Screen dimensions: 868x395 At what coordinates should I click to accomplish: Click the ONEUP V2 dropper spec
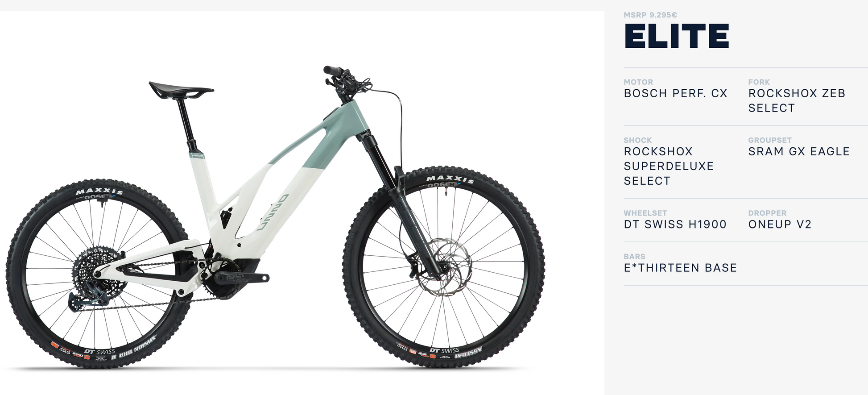(780, 224)
